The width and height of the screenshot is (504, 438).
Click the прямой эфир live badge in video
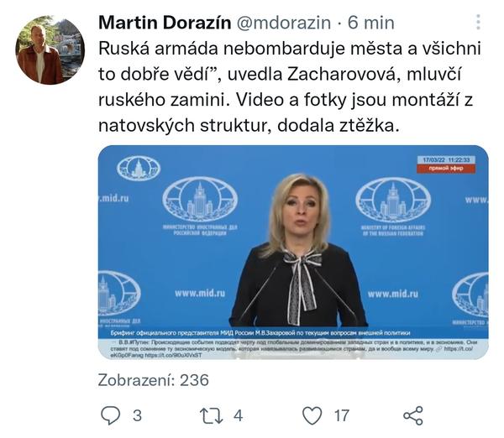446,169
